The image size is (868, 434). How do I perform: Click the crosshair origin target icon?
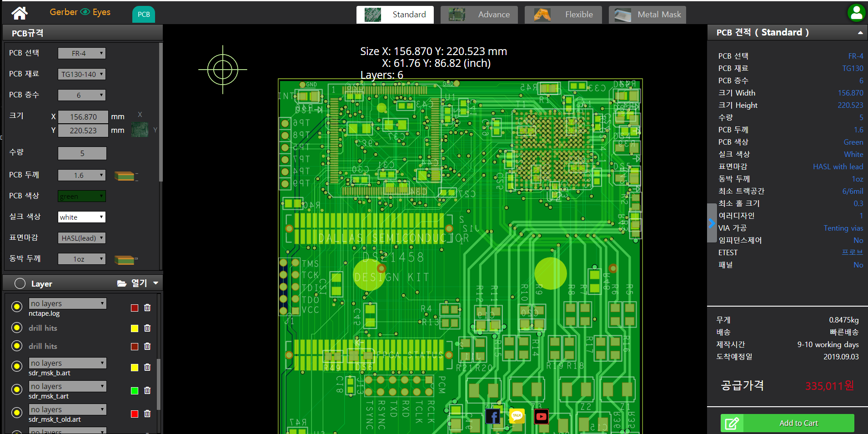click(223, 70)
